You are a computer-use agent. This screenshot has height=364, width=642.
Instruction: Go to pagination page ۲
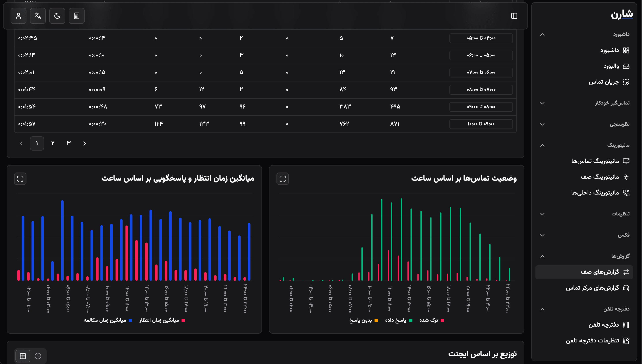53,143
